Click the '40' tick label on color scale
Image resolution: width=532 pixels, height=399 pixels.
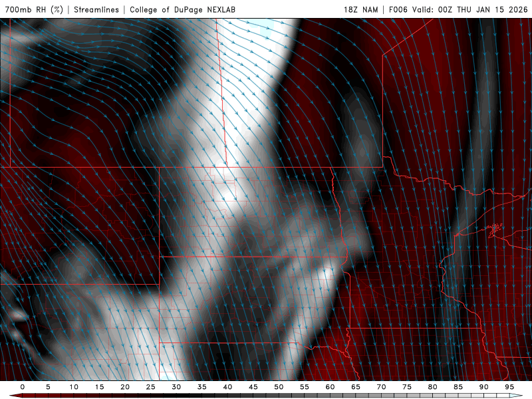click(x=227, y=387)
